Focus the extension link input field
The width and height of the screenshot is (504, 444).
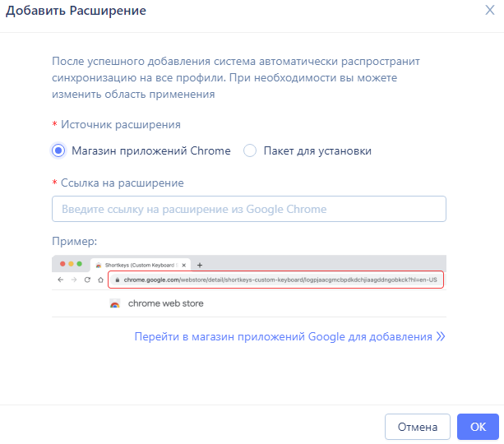(x=249, y=209)
